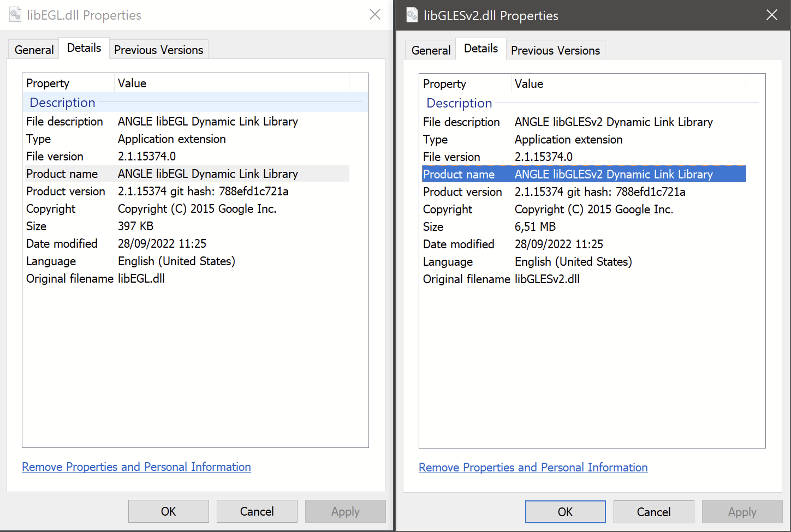The image size is (791, 532).
Task: Select Copyright row in libGLESv2.dll details
Action: [x=584, y=209]
